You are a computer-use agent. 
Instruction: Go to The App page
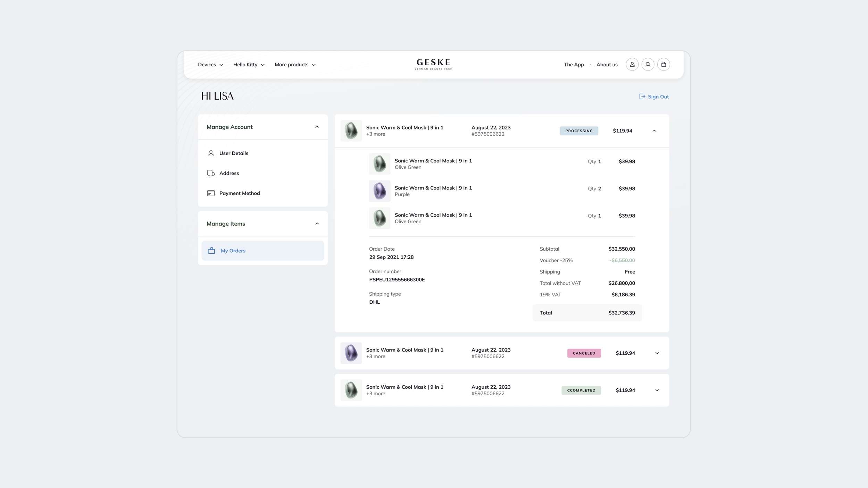pos(574,65)
